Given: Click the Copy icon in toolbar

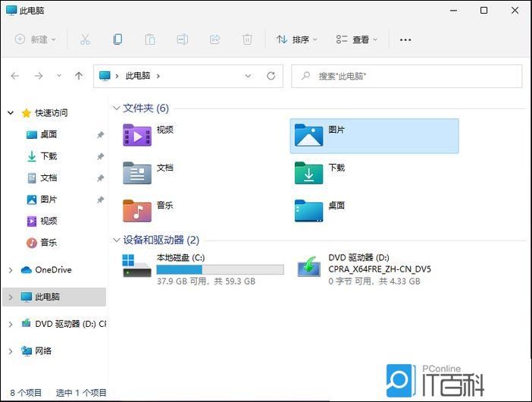Looking at the screenshot, I should [117, 39].
